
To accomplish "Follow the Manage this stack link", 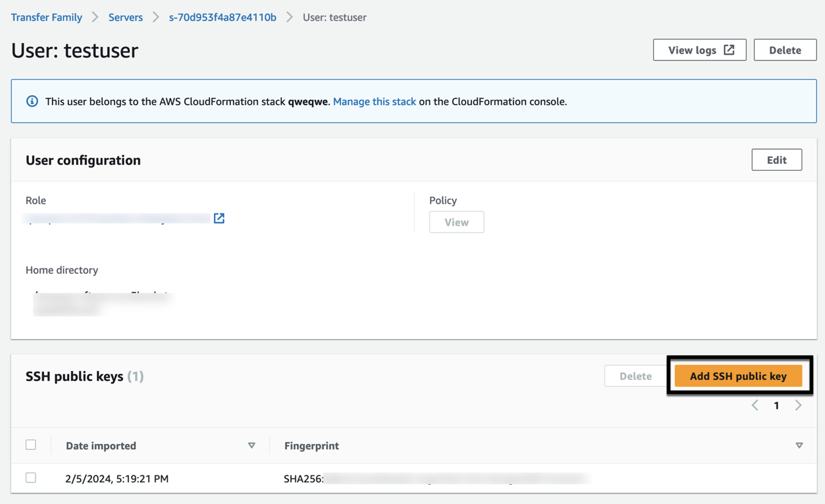I will pos(374,101).
